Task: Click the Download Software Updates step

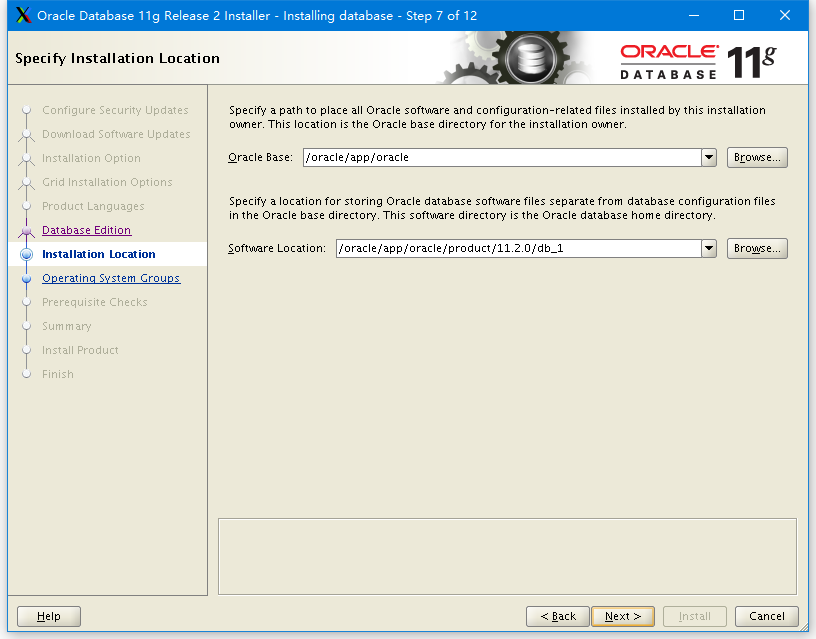Action: [x=116, y=134]
